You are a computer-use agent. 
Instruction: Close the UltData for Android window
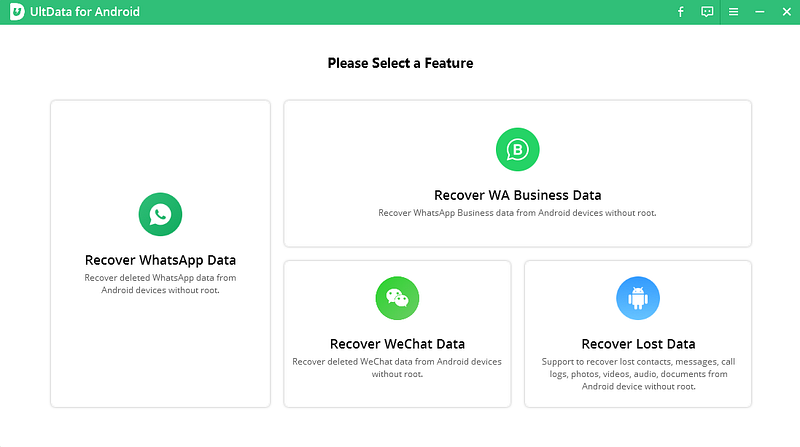[787, 12]
